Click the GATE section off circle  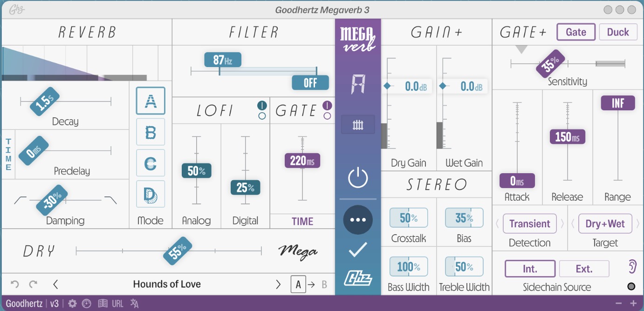[327, 116]
